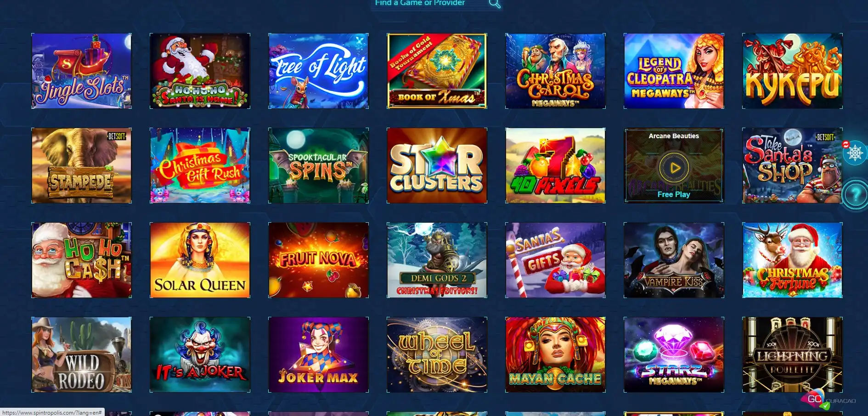Image resolution: width=868 pixels, height=416 pixels.
Task: Launch the Lightning Roulette game
Action: pyautogui.click(x=792, y=354)
